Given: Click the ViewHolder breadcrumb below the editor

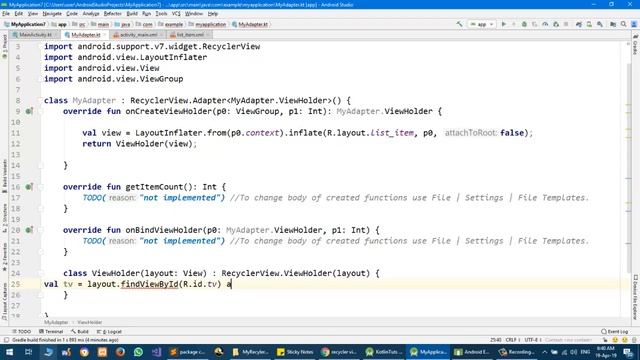Looking at the screenshot, I should coord(89,322).
